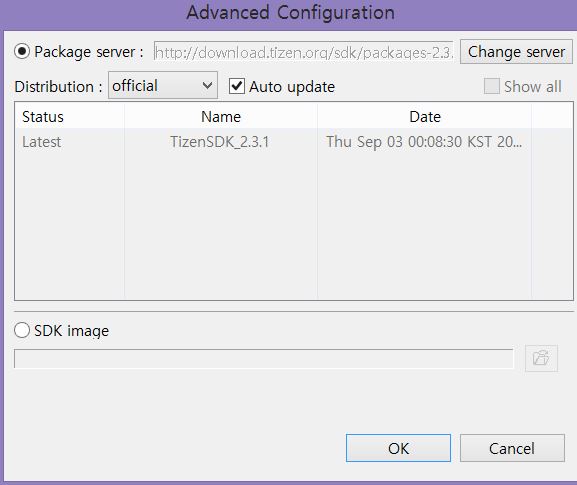Click the package server URL field

tap(304, 52)
